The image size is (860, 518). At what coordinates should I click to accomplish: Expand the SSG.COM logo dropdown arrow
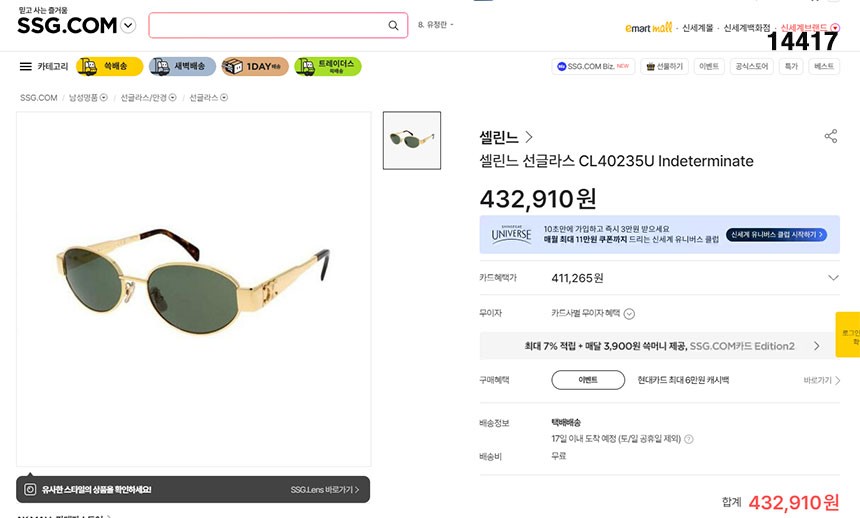tap(128, 26)
